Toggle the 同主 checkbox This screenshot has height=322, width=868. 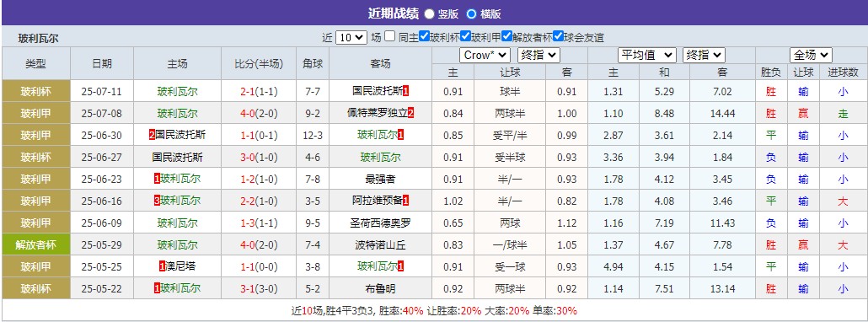pyautogui.click(x=390, y=36)
